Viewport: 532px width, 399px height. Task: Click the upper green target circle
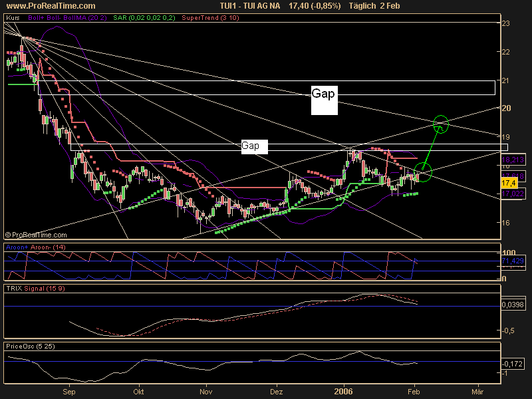(440, 123)
